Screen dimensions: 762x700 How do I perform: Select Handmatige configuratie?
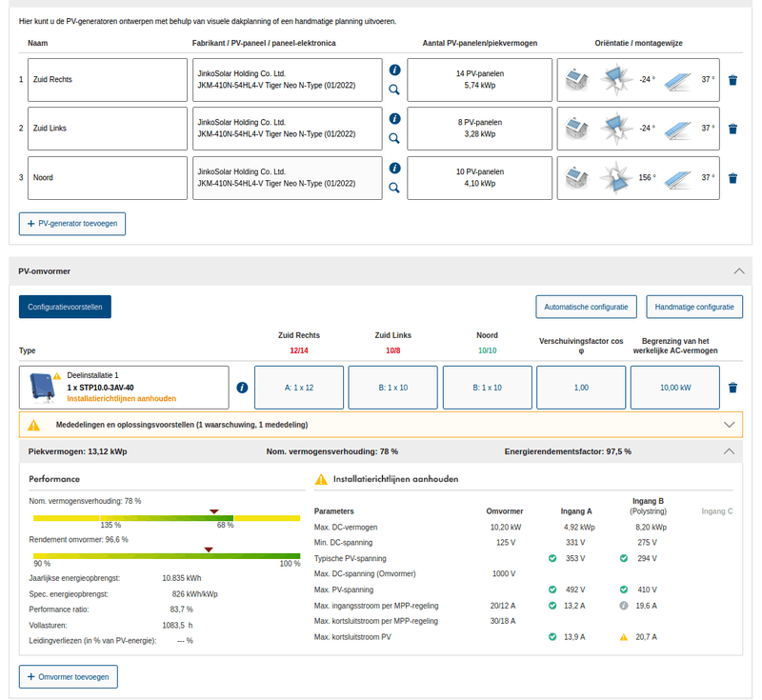pos(694,307)
